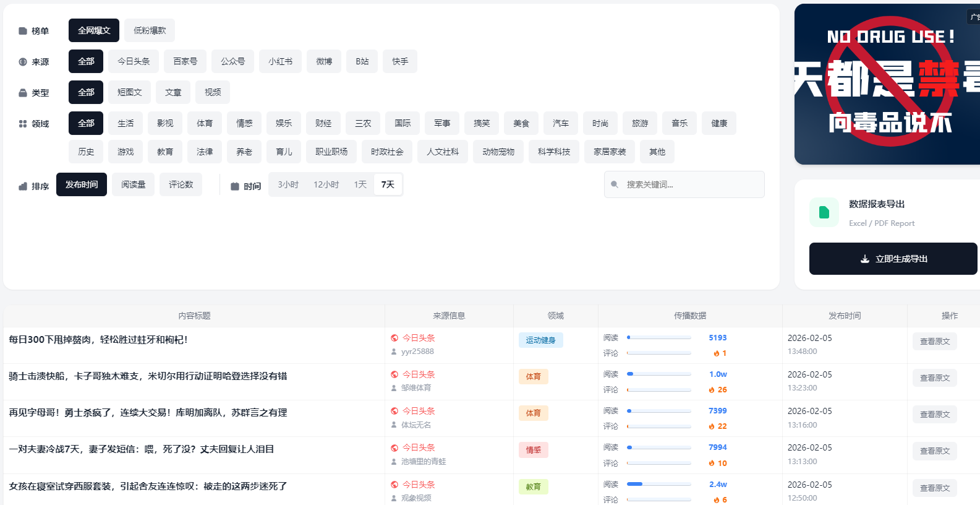Click the 领域 grid icon

click(x=23, y=124)
